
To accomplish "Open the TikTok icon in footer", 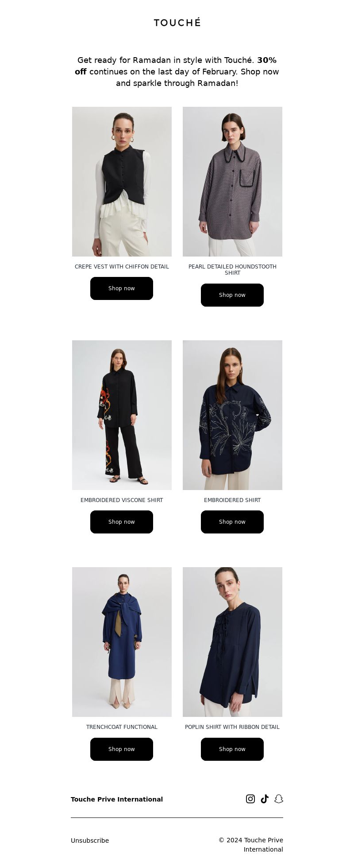I will click(x=265, y=799).
